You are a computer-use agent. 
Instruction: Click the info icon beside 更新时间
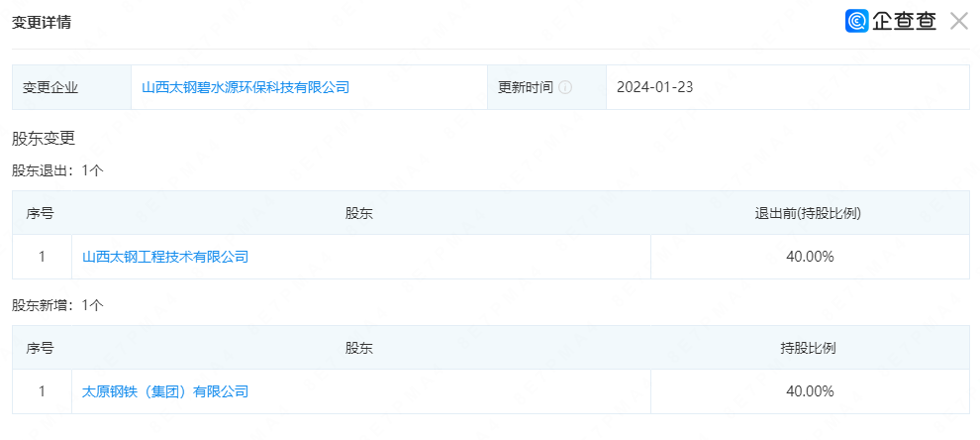pos(565,87)
